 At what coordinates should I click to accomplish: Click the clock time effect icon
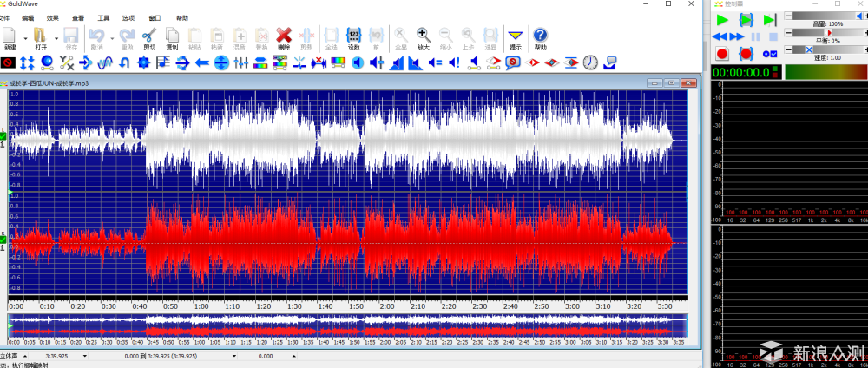pyautogui.click(x=590, y=62)
